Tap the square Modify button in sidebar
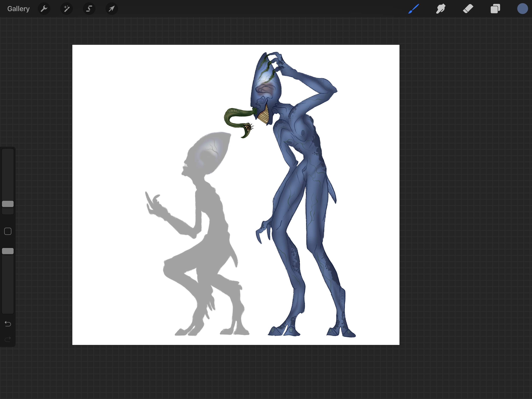 point(8,231)
